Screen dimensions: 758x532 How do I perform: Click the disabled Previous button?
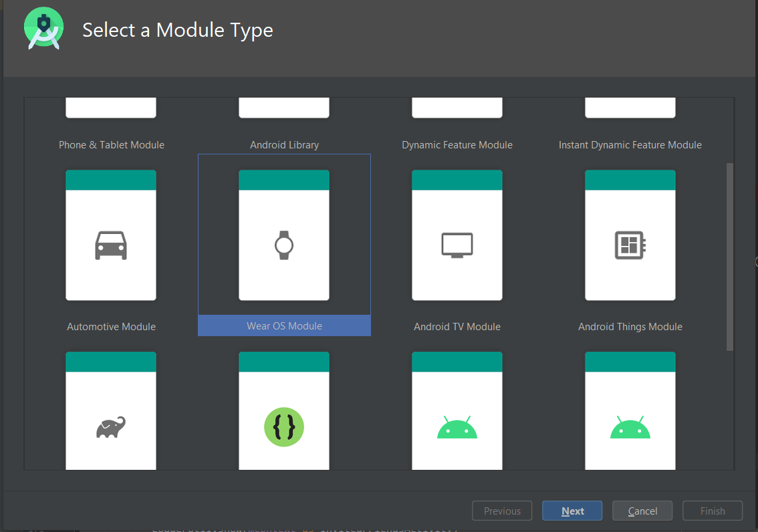[502, 511]
